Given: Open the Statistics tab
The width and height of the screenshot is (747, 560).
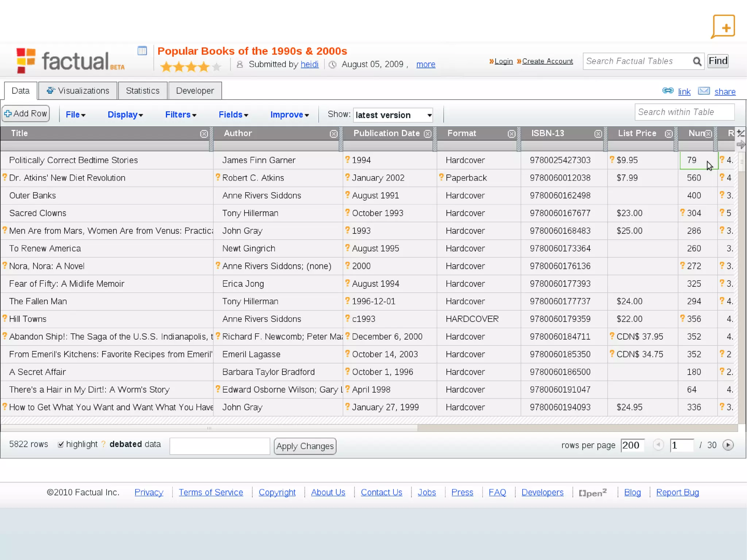Looking at the screenshot, I should tap(143, 91).
